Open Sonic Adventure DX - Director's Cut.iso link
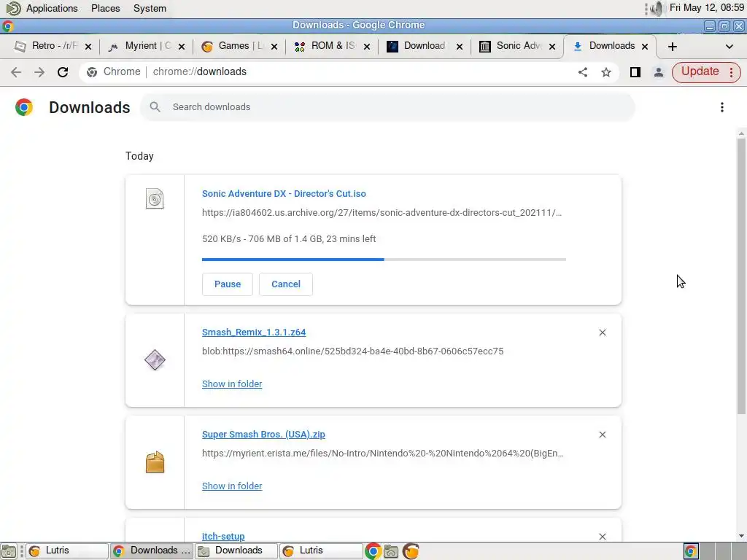The width and height of the screenshot is (747, 560). pos(284,194)
